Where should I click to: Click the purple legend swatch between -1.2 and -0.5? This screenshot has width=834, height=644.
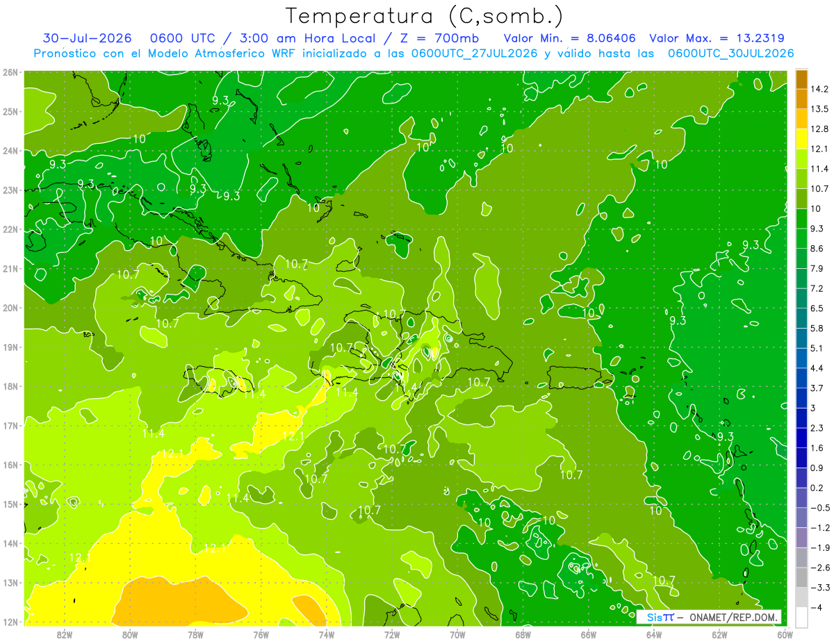click(x=801, y=518)
